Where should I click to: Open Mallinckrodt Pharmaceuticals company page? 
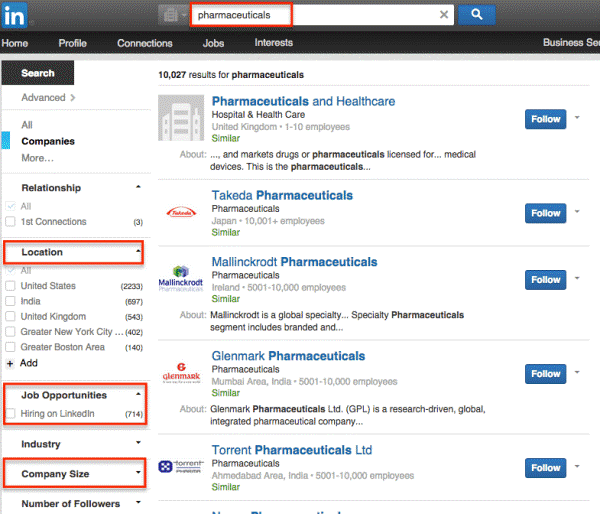coord(294,262)
